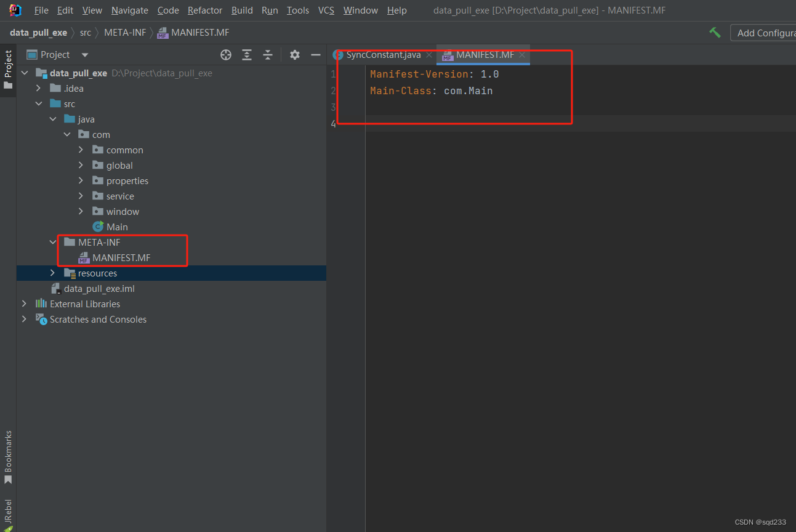The image size is (796, 532).
Task: Close the SyncConstant.java tab
Action: 429,55
